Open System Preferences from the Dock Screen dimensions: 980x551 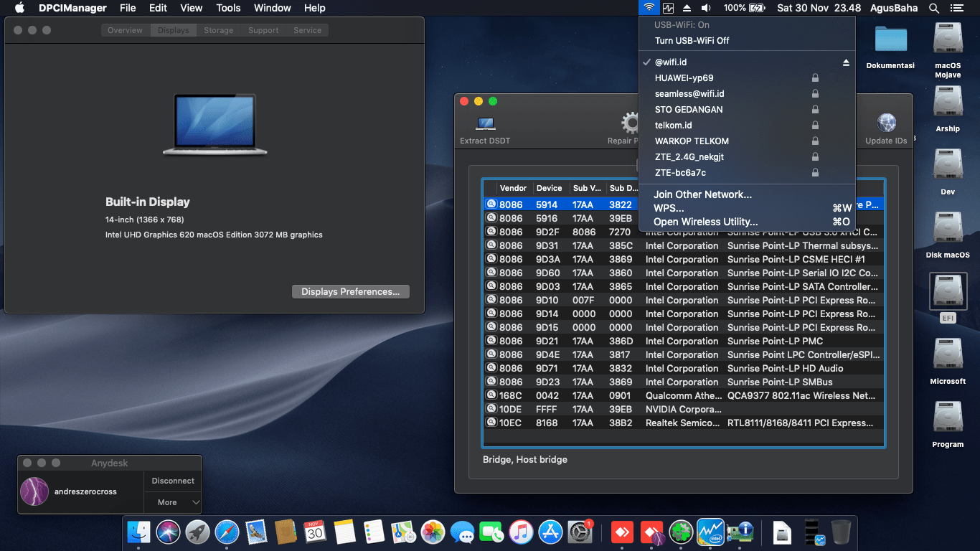click(580, 532)
